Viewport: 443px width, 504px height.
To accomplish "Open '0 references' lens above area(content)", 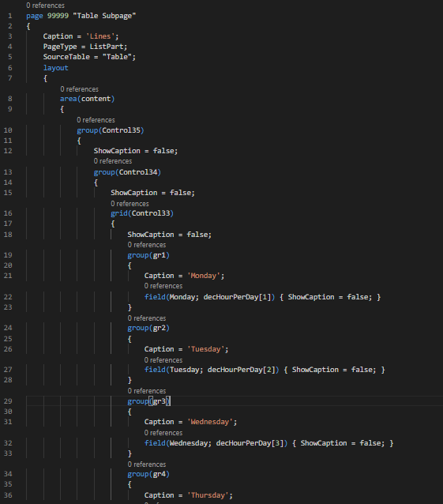I will 79,89.
